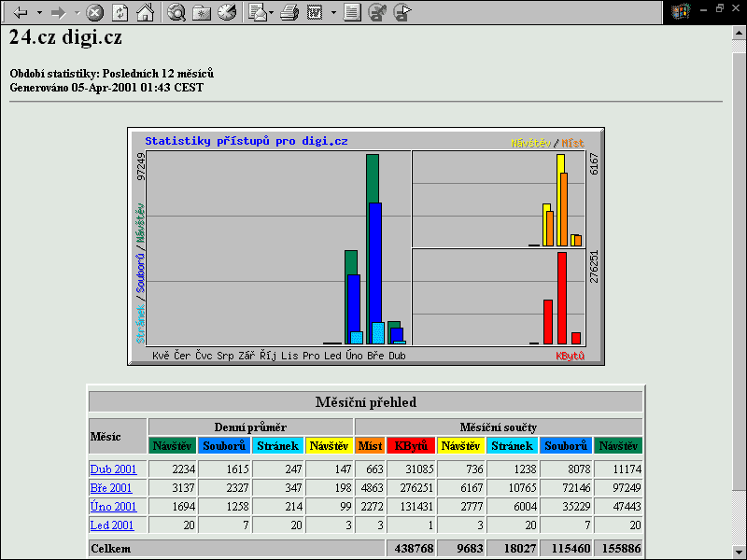Image resolution: width=747 pixels, height=560 pixels.
Task: Click the first messenger toolbar icon
Action: coord(377,12)
